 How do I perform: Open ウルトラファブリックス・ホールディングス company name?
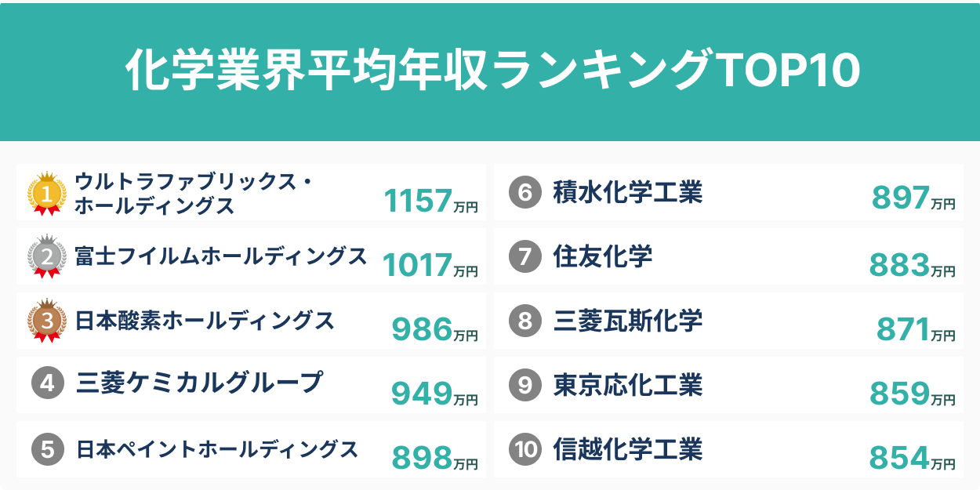click(x=194, y=194)
